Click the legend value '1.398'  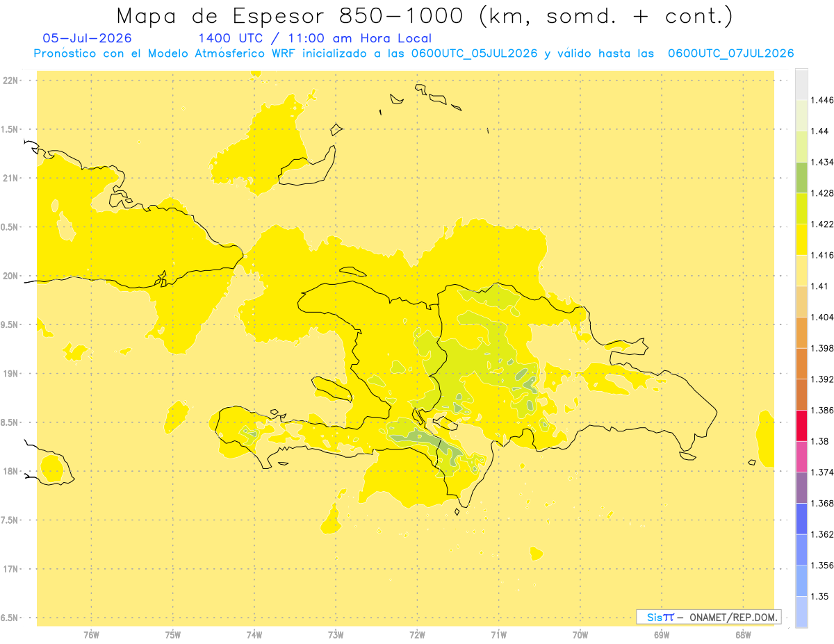[x=821, y=348]
